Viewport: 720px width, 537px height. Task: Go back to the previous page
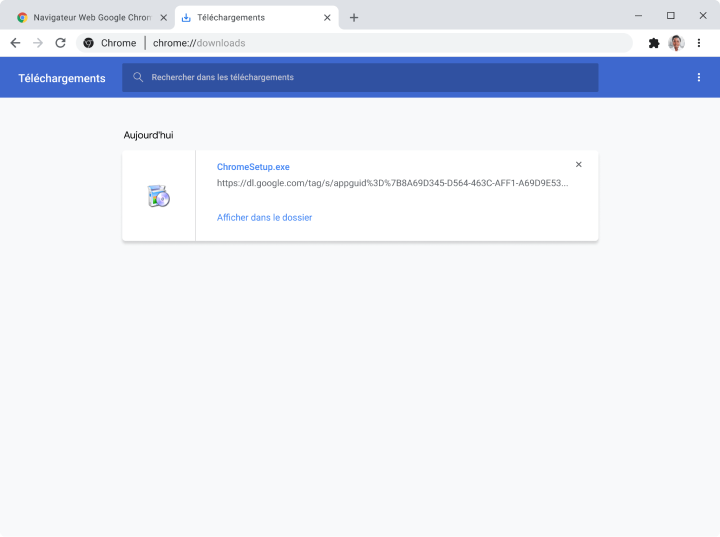point(15,43)
